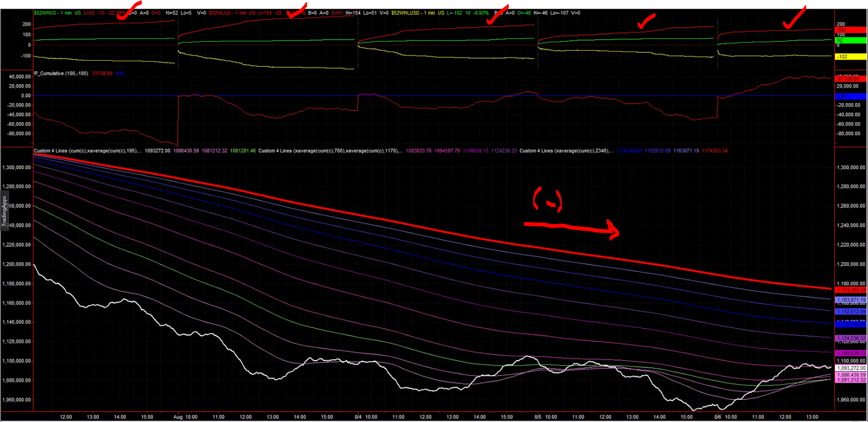Click the 1,163,871.19 axis tag
The width and height of the screenshot is (868, 422).
pos(851,300)
